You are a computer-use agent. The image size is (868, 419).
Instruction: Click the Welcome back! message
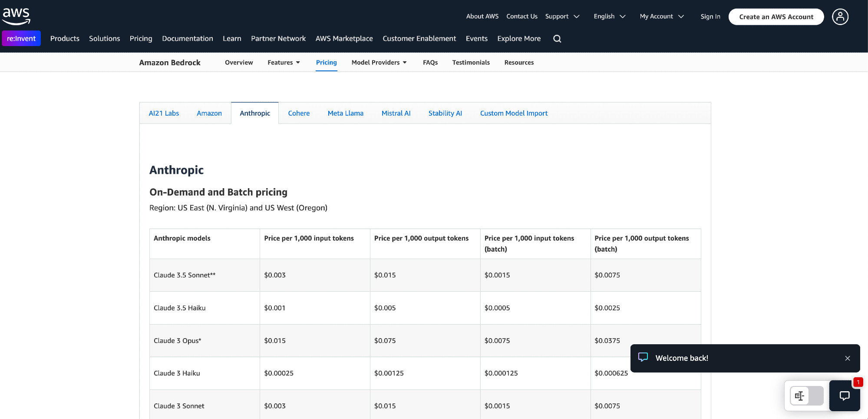(682, 358)
